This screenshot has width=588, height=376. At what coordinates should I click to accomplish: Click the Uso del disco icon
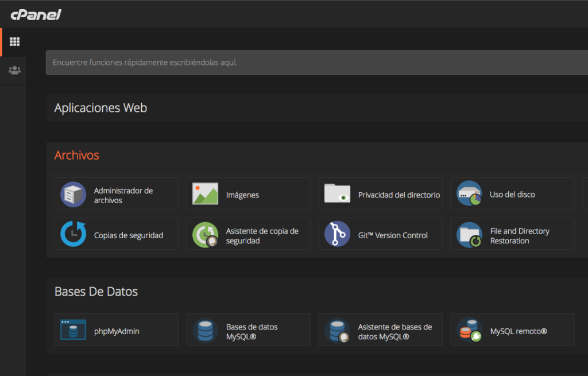(469, 193)
